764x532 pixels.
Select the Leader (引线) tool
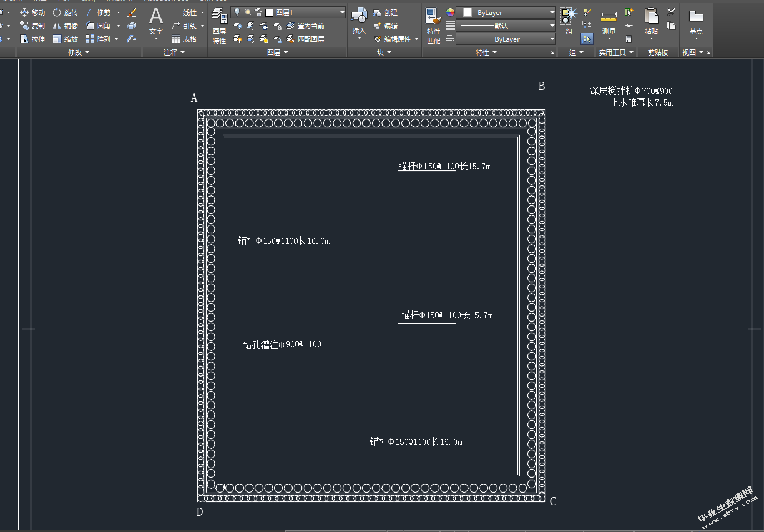[x=184, y=26]
